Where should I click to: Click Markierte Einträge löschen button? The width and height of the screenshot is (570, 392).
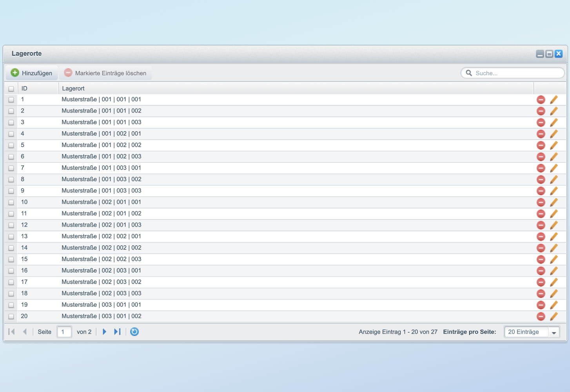pyautogui.click(x=105, y=73)
